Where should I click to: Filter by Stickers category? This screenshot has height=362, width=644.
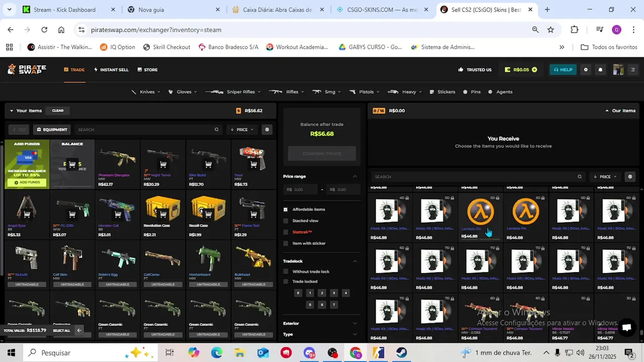(442, 92)
